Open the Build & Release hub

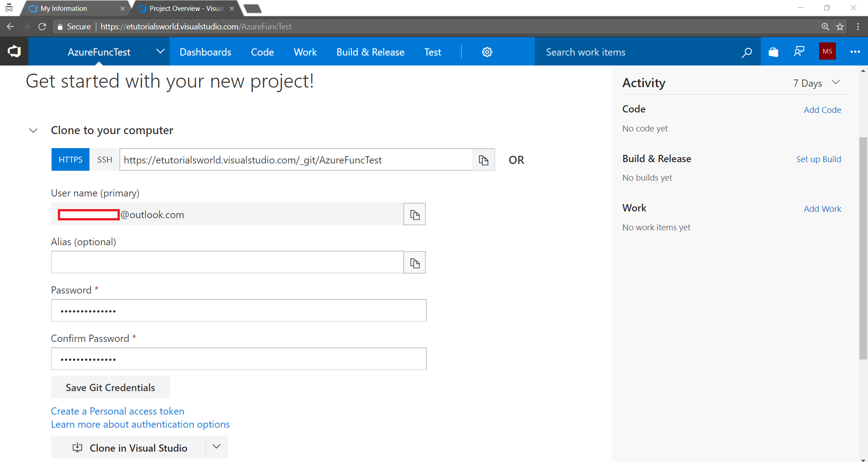(x=370, y=52)
